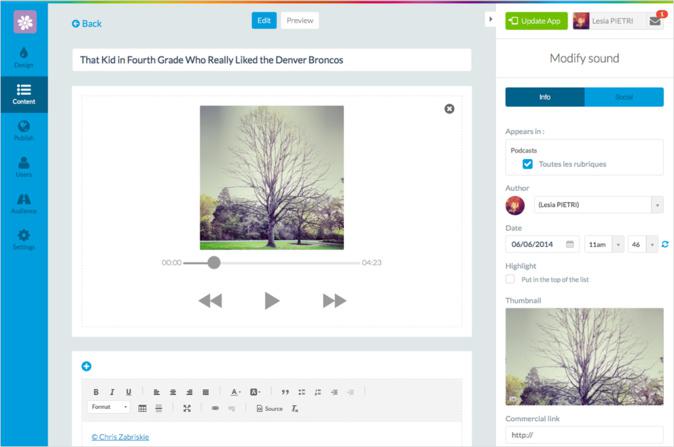674x447 pixels.
Task: Click the refresh date icon
Action: pyautogui.click(x=665, y=244)
